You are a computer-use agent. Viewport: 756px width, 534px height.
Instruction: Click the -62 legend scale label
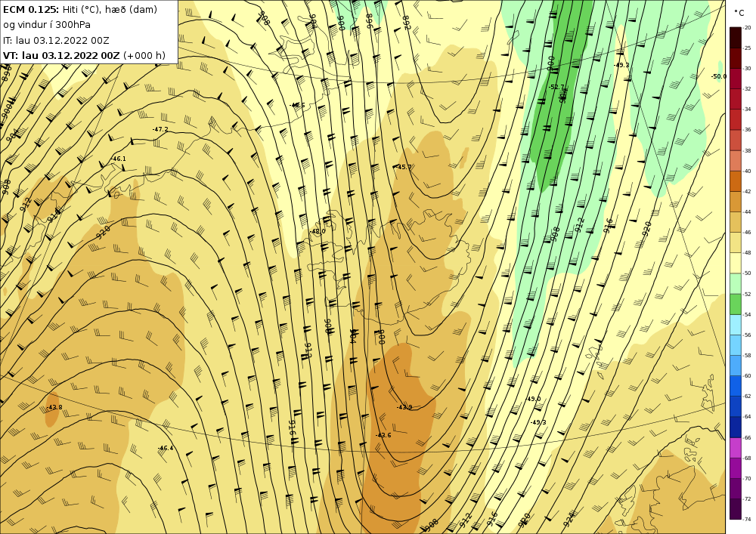[x=748, y=397]
